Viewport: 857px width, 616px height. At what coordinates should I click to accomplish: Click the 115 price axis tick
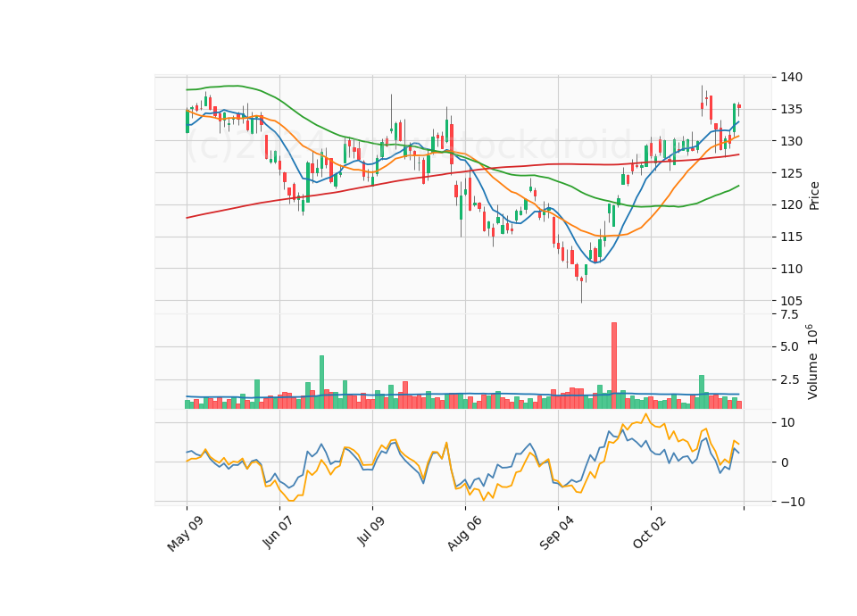792,237
